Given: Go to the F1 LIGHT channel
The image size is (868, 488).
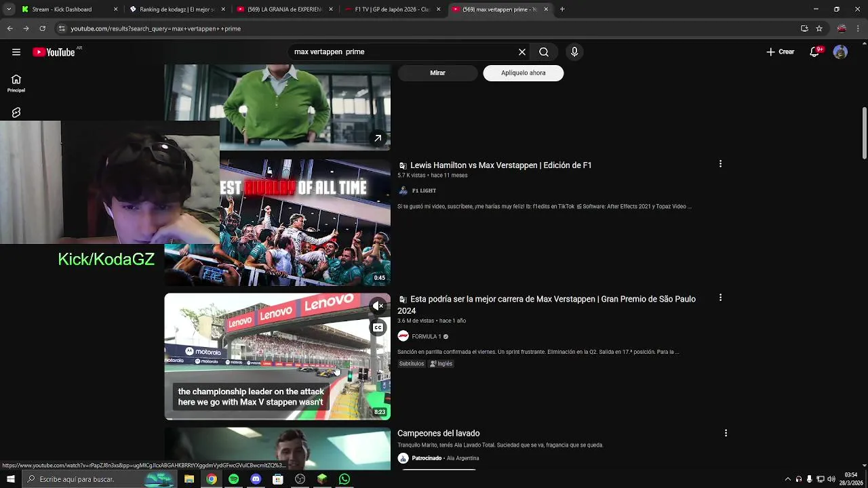Looking at the screenshot, I should click(424, 191).
